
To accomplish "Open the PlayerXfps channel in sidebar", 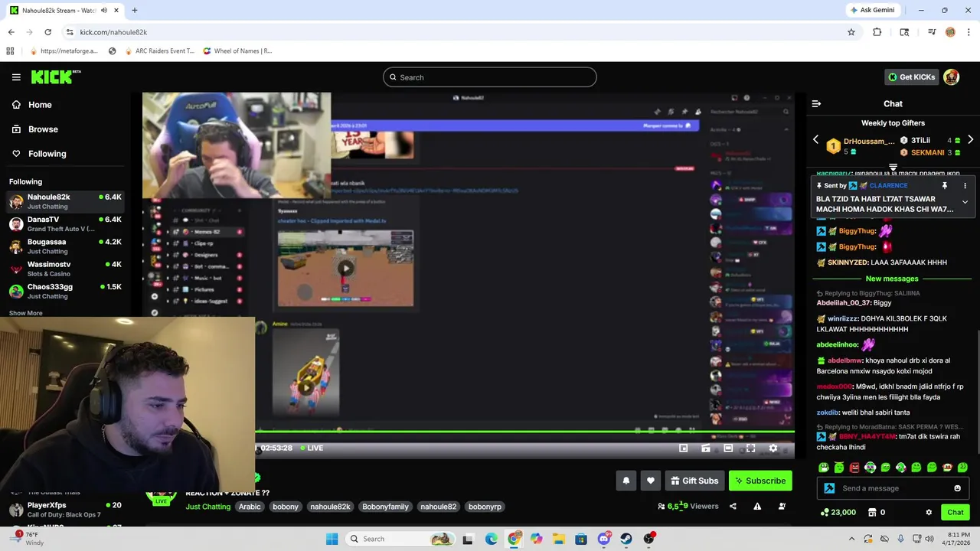I will [x=65, y=510].
